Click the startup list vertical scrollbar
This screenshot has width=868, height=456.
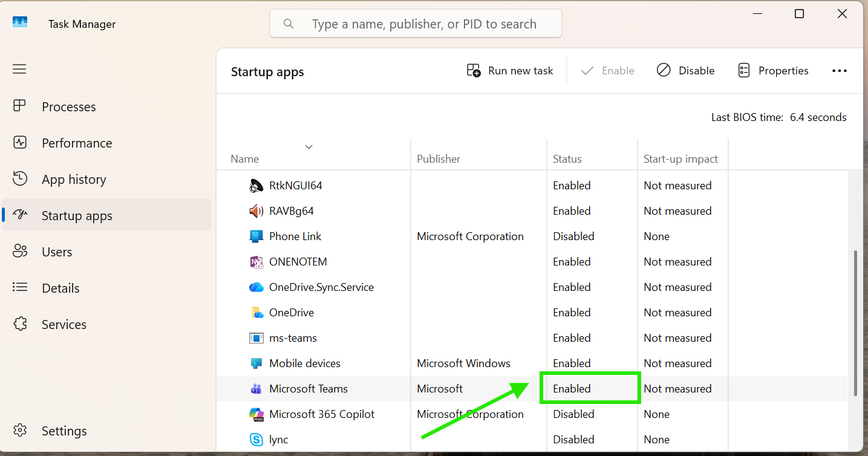coord(855,323)
